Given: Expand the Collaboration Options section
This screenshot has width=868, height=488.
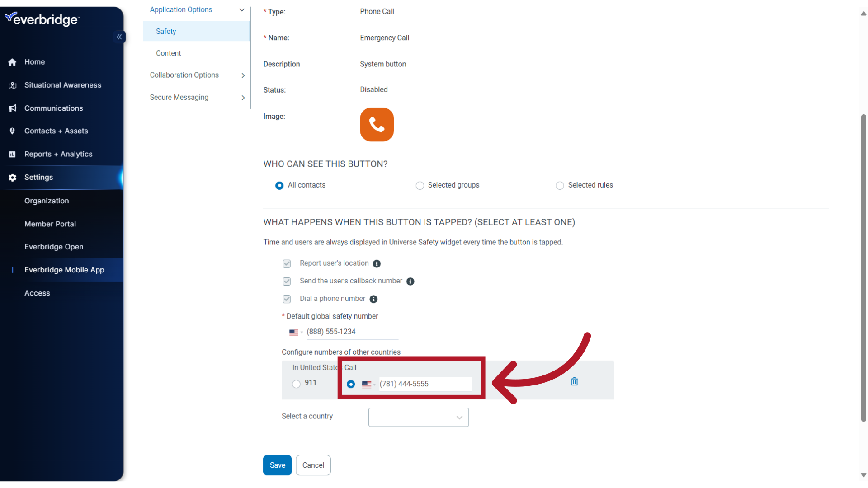Looking at the screenshot, I should pyautogui.click(x=243, y=75).
